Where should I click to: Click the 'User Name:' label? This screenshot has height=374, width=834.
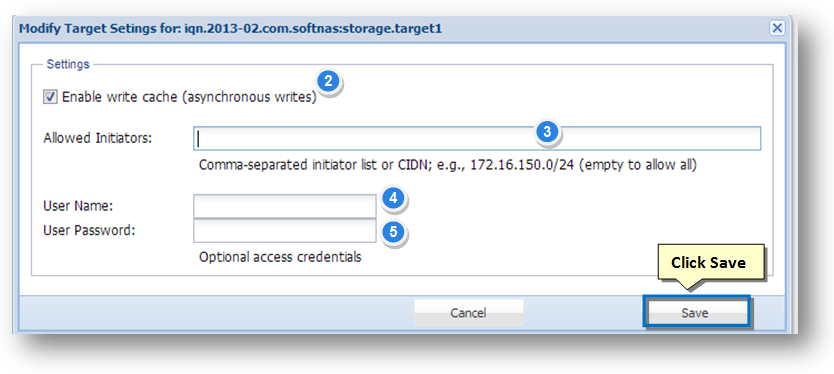pyautogui.click(x=78, y=206)
